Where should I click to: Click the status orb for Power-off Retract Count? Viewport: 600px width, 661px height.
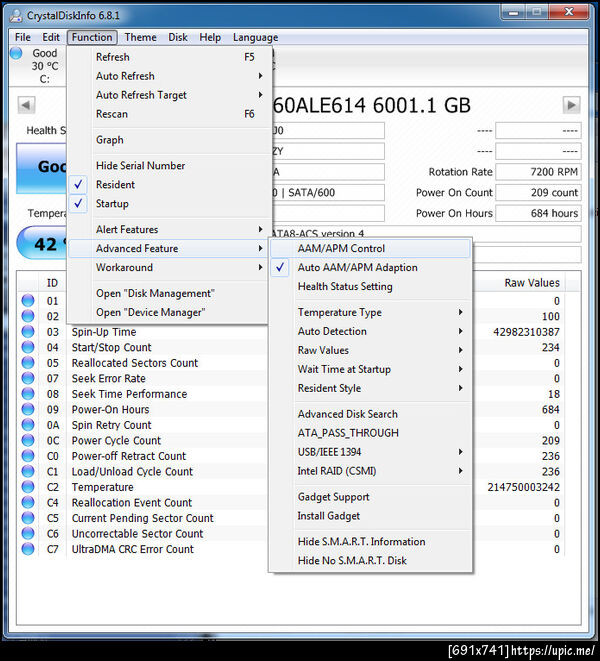pyautogui.click(x=28, y=456)
